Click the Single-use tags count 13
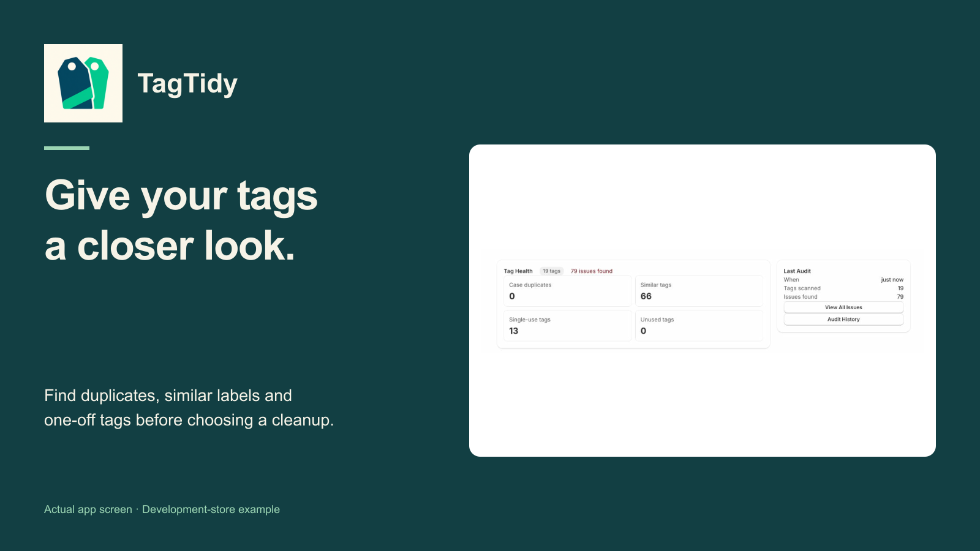Viewport: 980px width, 551px height. (x=514, y=331)
